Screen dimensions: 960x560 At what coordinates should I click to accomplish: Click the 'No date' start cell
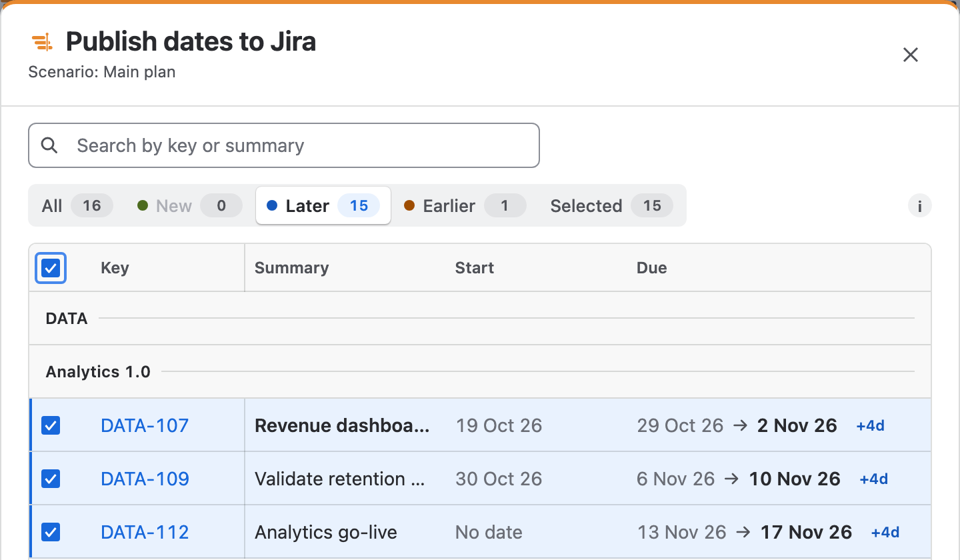tap(489, 532)
